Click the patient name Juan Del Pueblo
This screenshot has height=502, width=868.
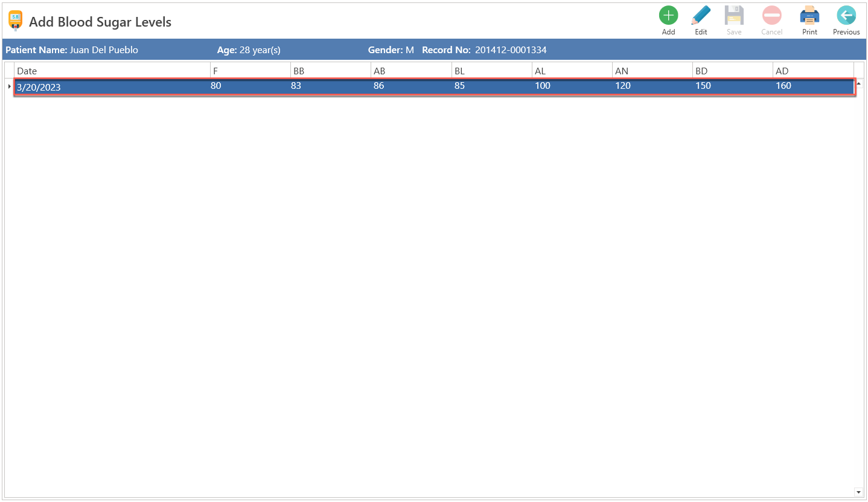pyautogui.click(x=104, y=50)
